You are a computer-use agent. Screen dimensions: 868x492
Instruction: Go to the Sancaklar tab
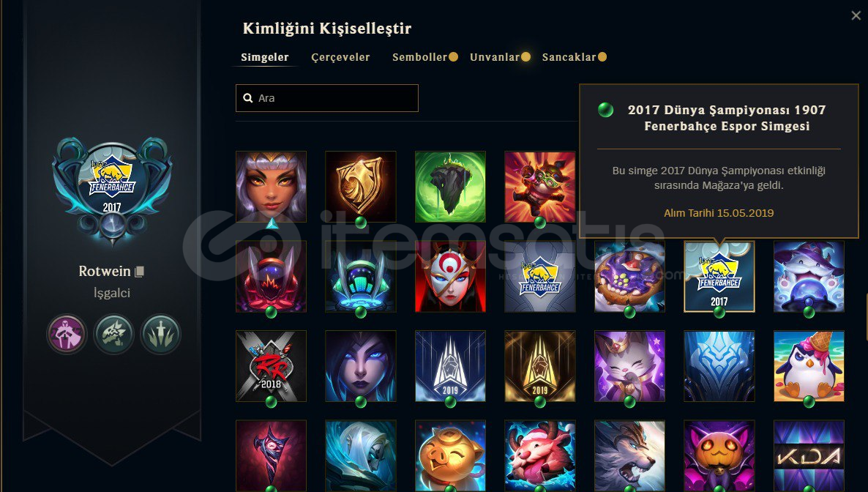point(569,57)
